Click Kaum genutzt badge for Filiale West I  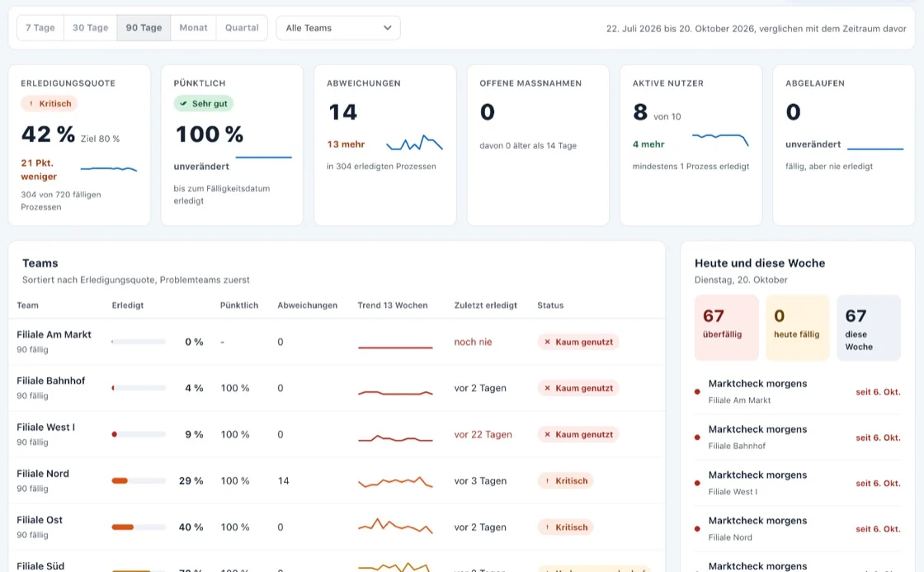(x=578, y=435)
